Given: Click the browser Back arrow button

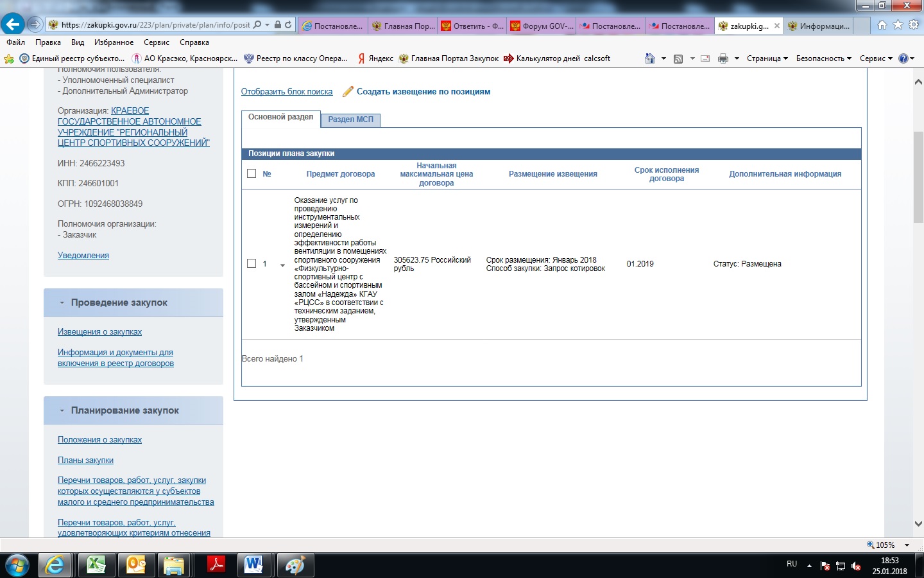Looking at the screenshot, I should pyautogui.click(x=13, y=24).
